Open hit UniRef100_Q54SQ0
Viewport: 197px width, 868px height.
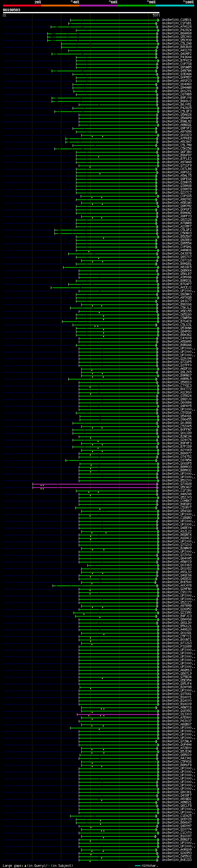pos(176,511)
